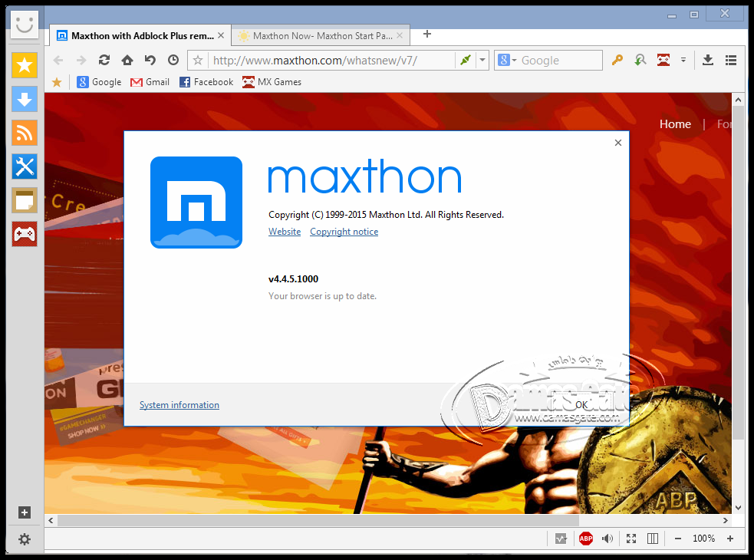Open the SkyNote notes sidebar icon
The image size is (754, 560).
(25, 200)
